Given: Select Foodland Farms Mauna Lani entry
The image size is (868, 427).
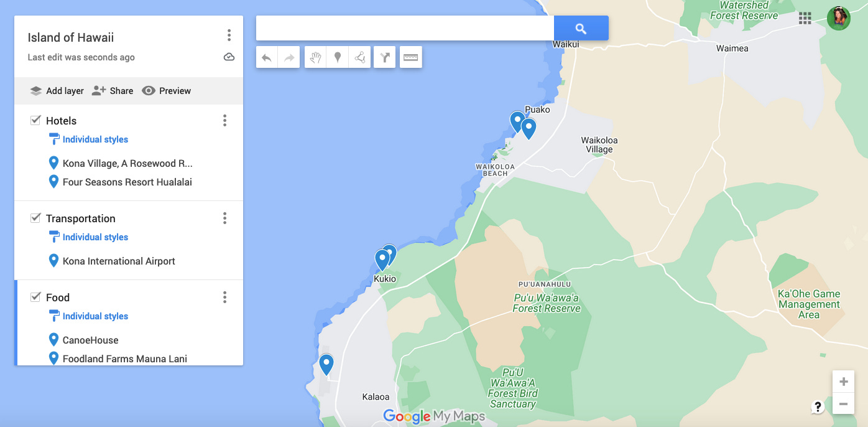Looking at the screenshot, I should [x=125, y=359].
